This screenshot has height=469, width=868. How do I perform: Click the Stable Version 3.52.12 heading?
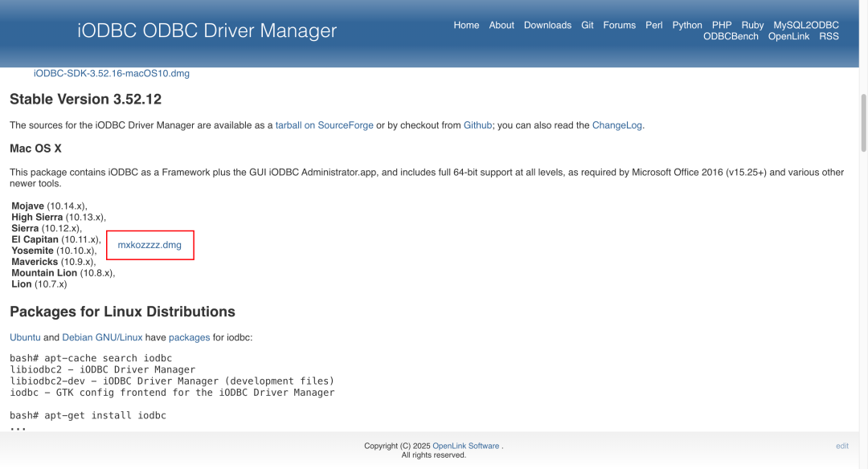pyautogui.click(x=86, y=99)
